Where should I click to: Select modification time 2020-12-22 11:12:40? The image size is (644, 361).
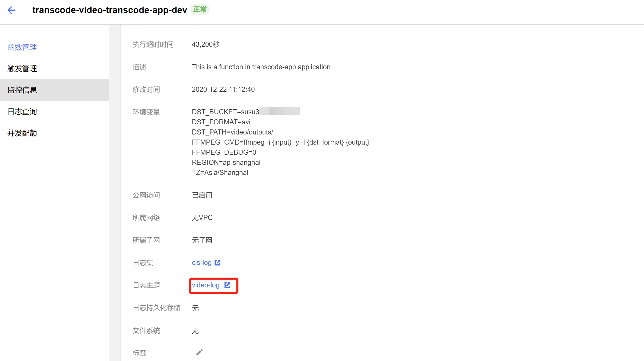click(x=223, y=89)
